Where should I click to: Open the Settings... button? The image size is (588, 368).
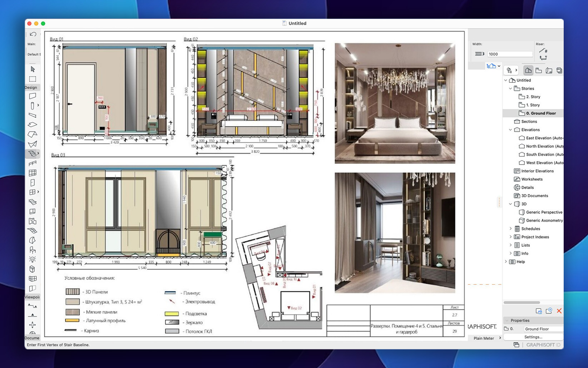point(533,337)
